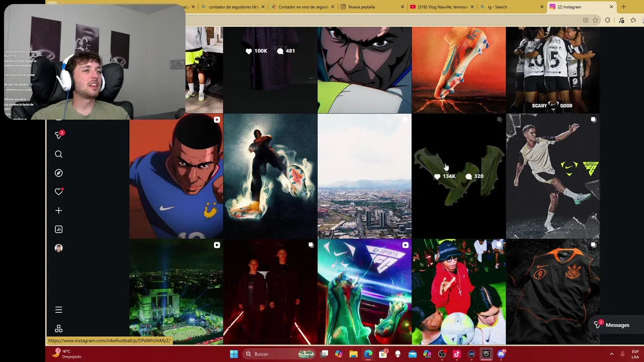Open the 'Also from Meta' grid icon
Image resolution: width=644 pixels, height=362 pixels.
point(58,329)
